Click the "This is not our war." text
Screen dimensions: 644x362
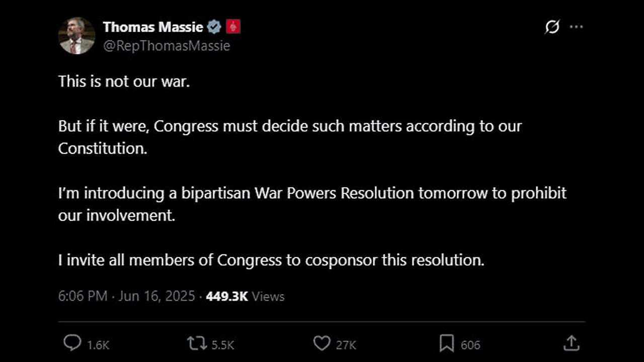[124, 81]
